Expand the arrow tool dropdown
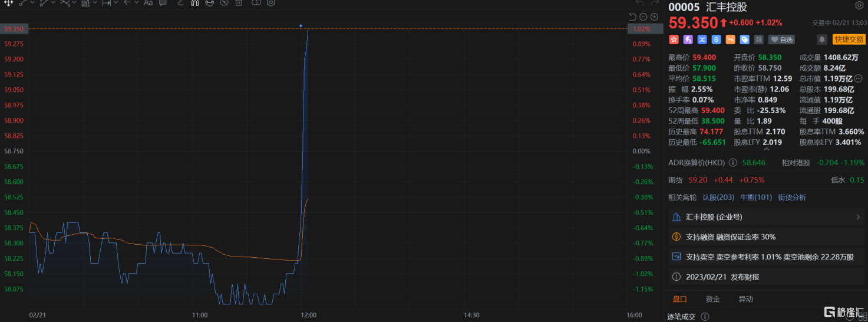The width and height of the screenshot is (868, 322). pyautogui.click(x=136, y=2)
